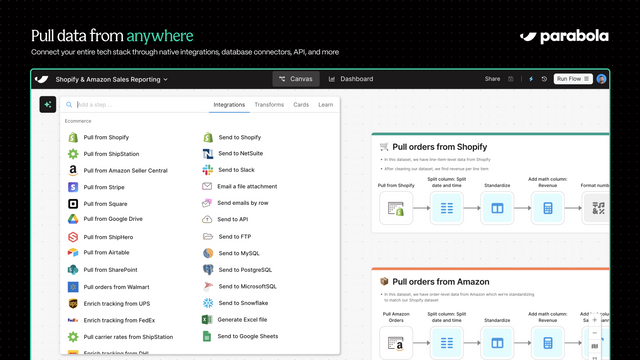Click the zoom in plus button on canvas

[x=595, y=320]
